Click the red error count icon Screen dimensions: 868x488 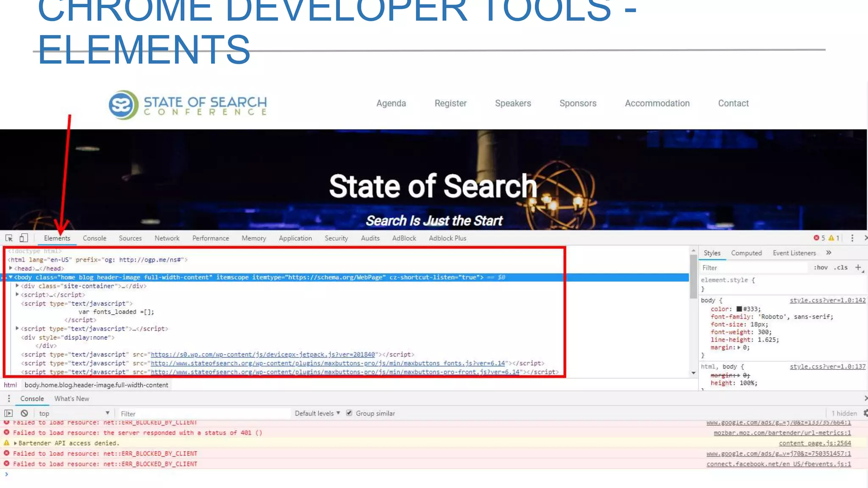point(816,238)
